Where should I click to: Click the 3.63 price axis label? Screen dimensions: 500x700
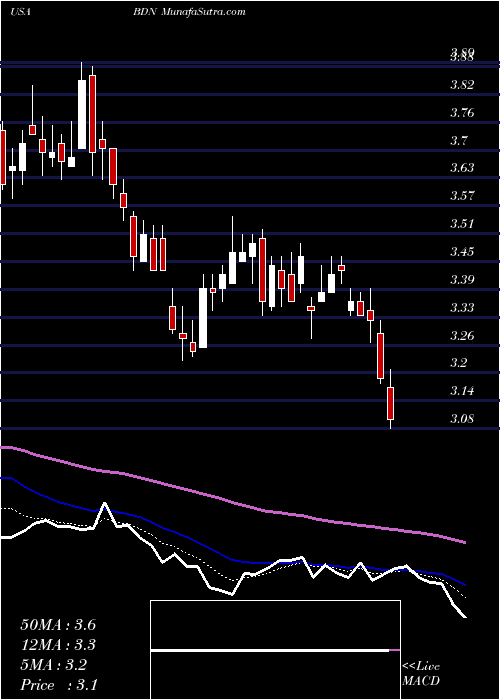[462, 168]
